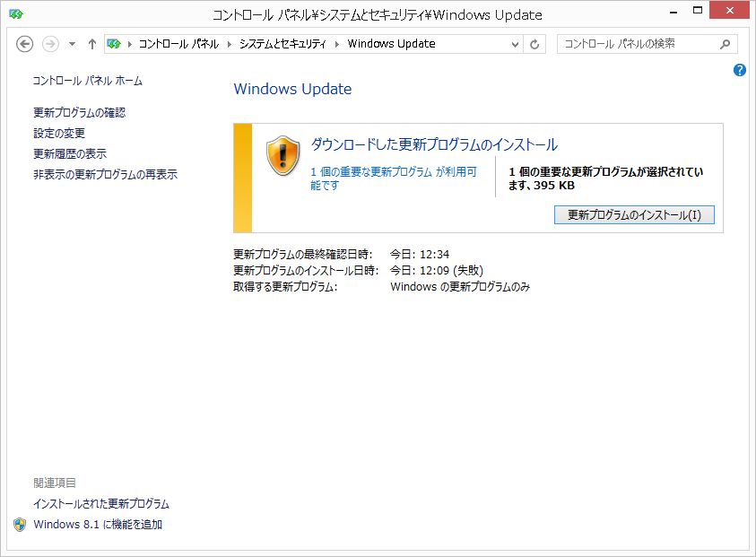
Task: Click the ダウンロードした更新プログラムのインストール heading
Action: point(434,144)
